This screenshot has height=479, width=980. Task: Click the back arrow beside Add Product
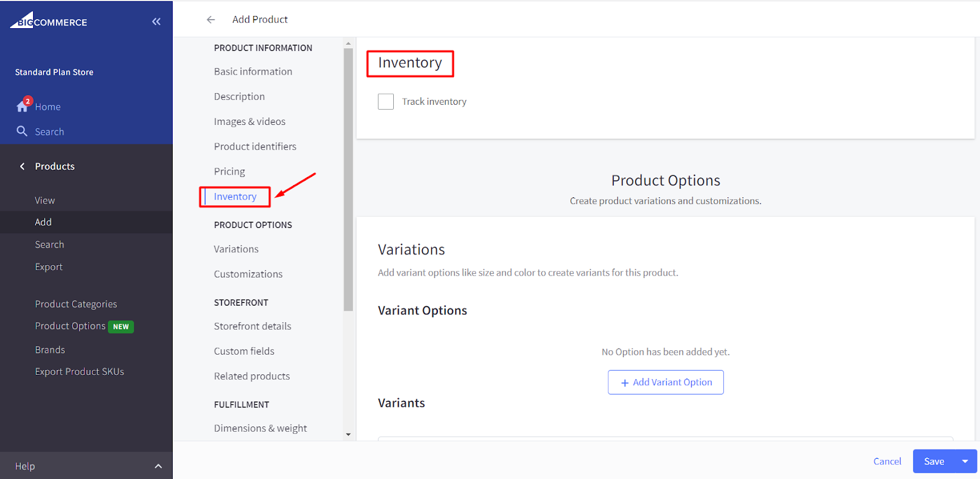211,20
